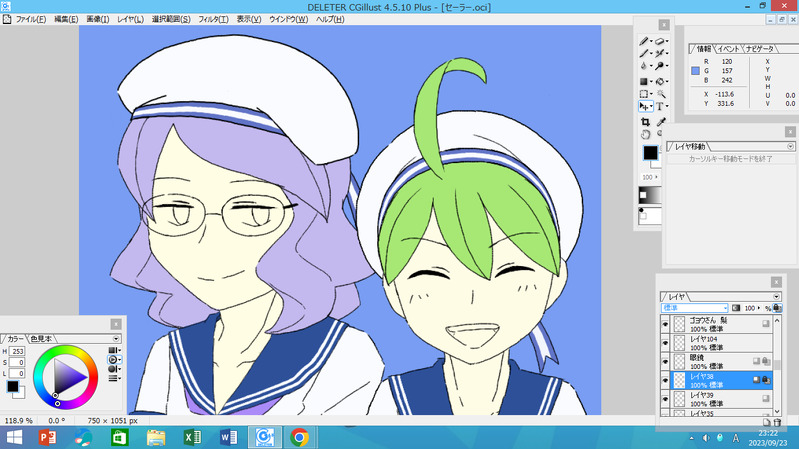Open the Windows Start button
Screen dimensions: 799x449
coord(14,437)
